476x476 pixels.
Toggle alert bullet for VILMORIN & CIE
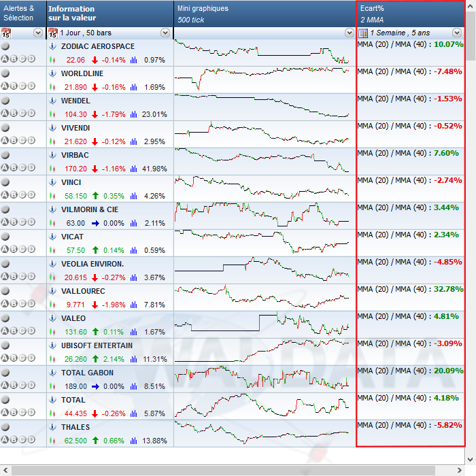click(x=5, y=209)
